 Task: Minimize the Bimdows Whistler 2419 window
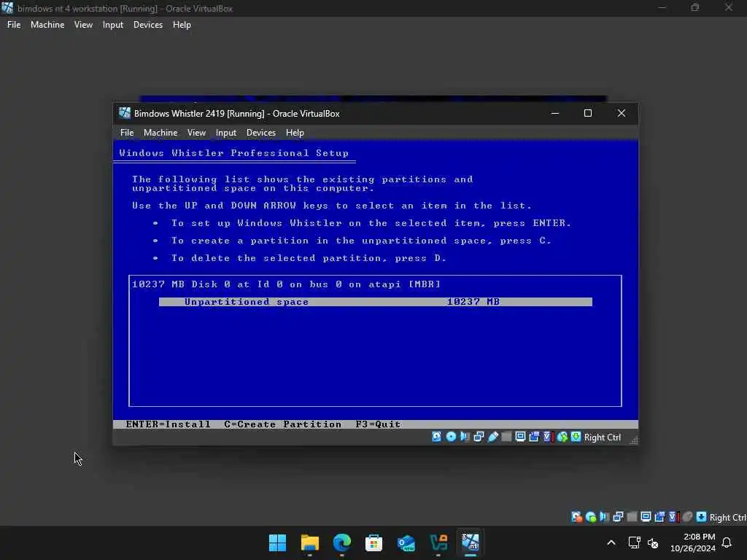pos(555,113)
